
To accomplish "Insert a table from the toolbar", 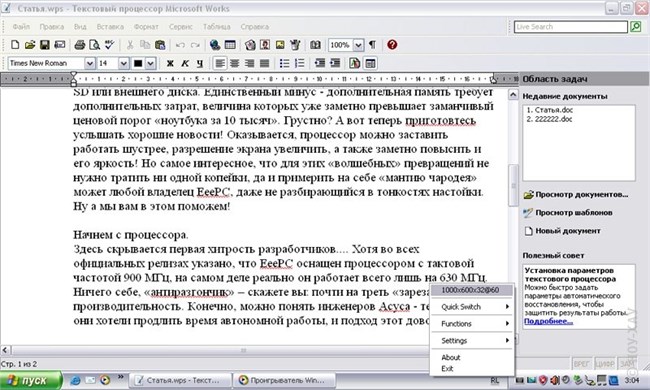I will (x=230, y=45).
